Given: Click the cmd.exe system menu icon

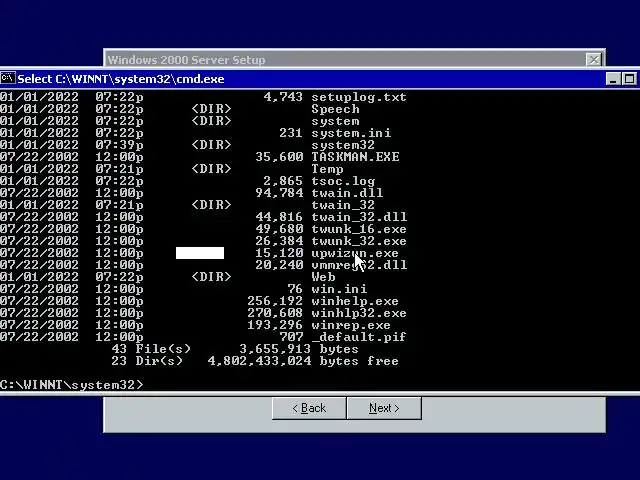Looking at the screenshot, I should point(8,78).
